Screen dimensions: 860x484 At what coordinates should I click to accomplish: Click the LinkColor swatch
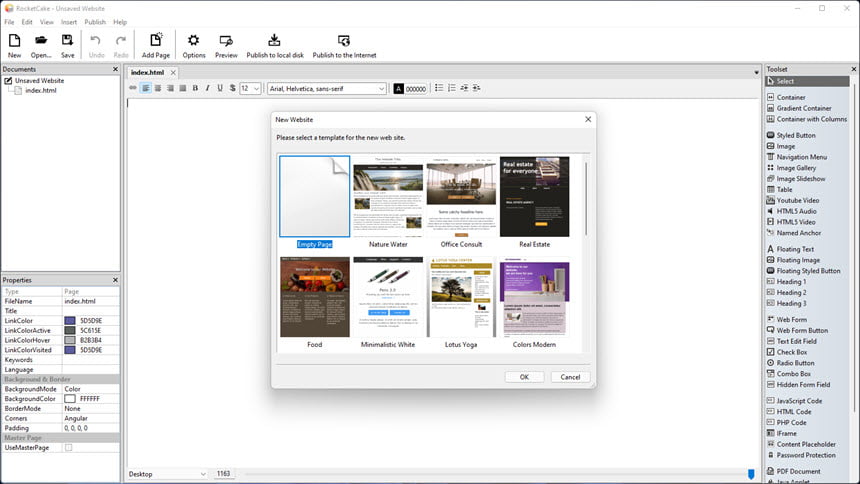(70, 320)
